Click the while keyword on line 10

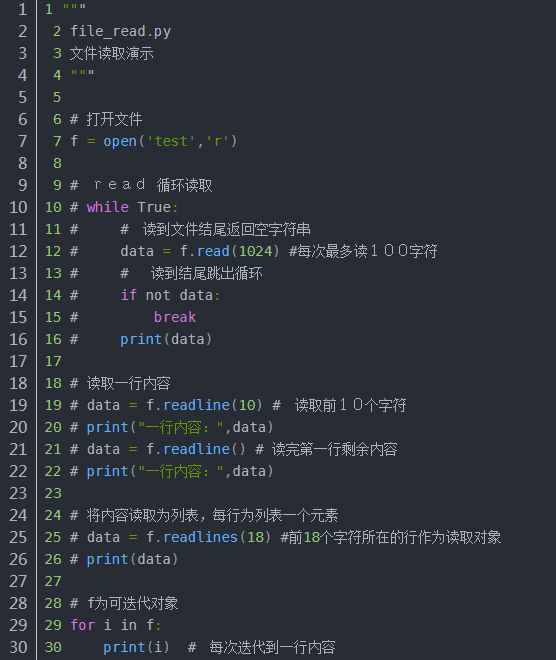(x=108, y=207)
